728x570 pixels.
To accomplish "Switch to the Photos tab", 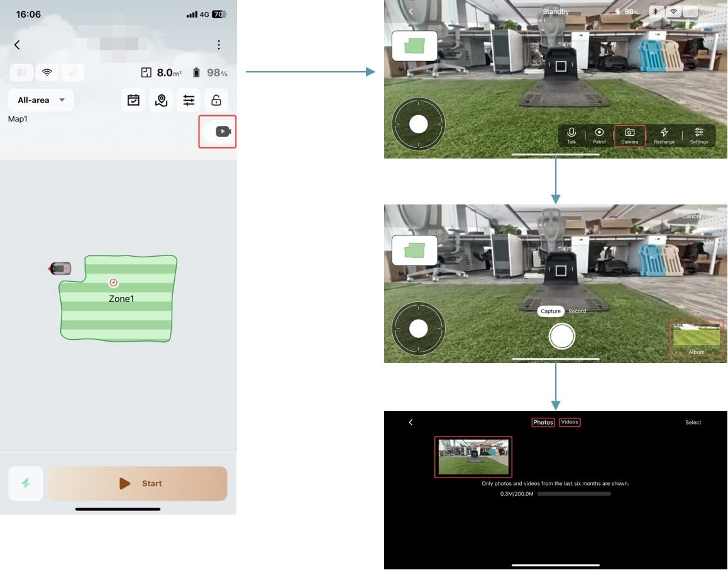I will point(543,422).
